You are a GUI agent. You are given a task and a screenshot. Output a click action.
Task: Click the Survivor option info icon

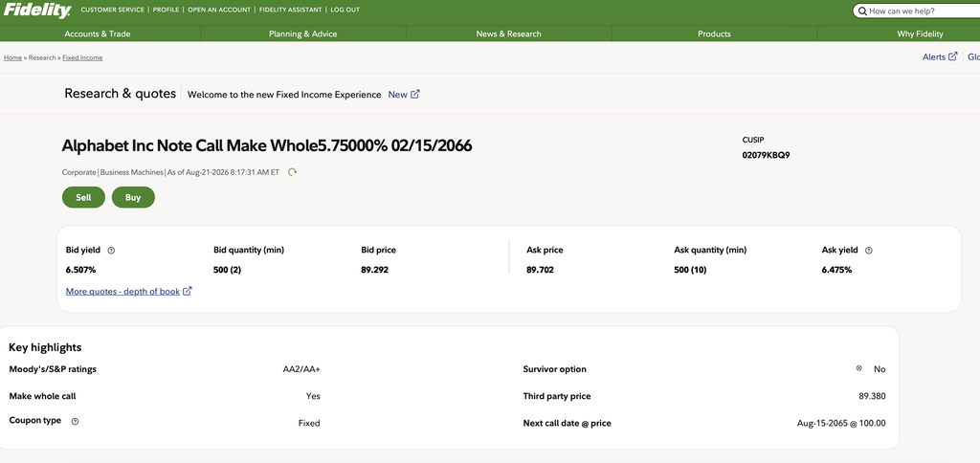(858, 368)
